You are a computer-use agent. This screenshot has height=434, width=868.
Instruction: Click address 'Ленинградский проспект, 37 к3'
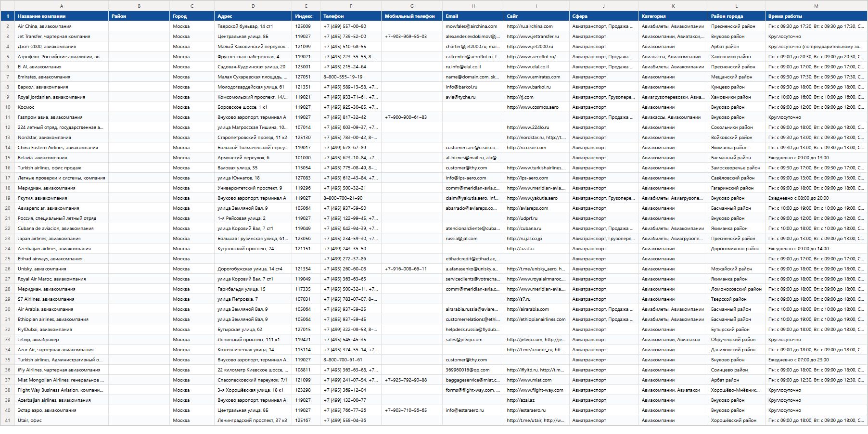pos(253,421)
